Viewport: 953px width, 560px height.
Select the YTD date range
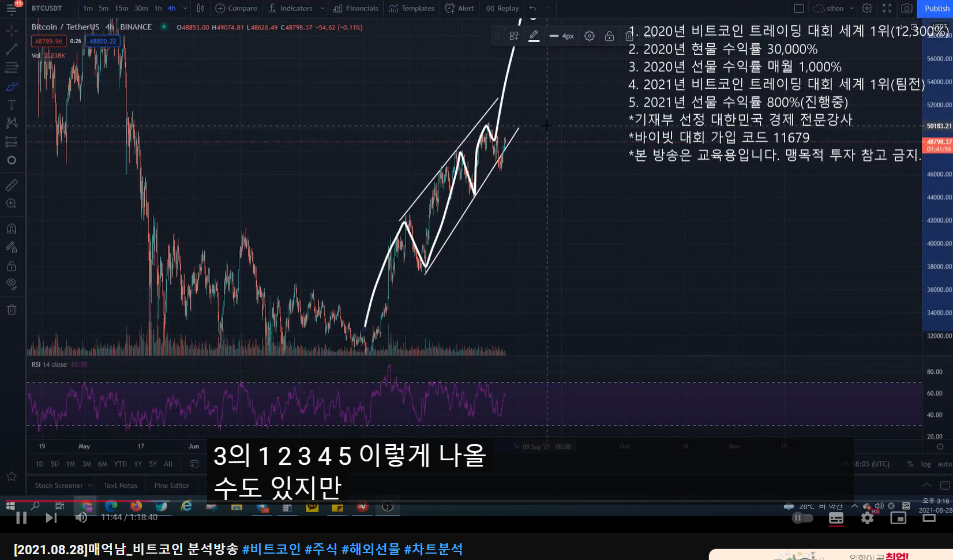coord(120,464)
